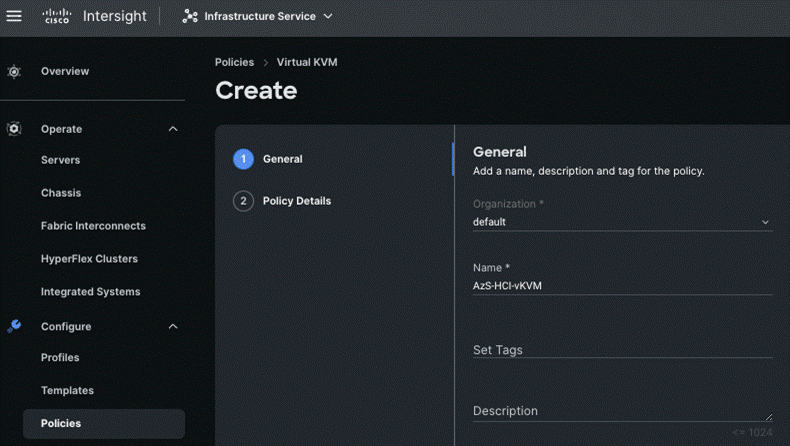
Task: Click the Name input field
Action: point(622,286)
